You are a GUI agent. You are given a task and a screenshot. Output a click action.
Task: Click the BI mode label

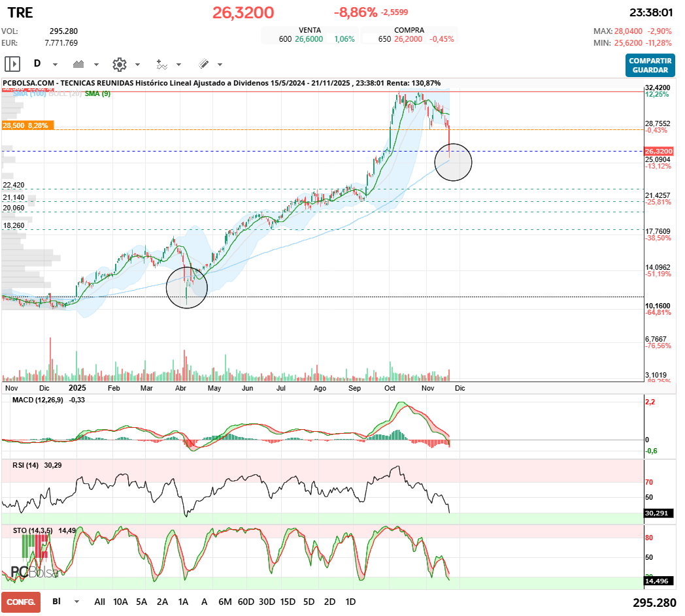coord(57,601)
